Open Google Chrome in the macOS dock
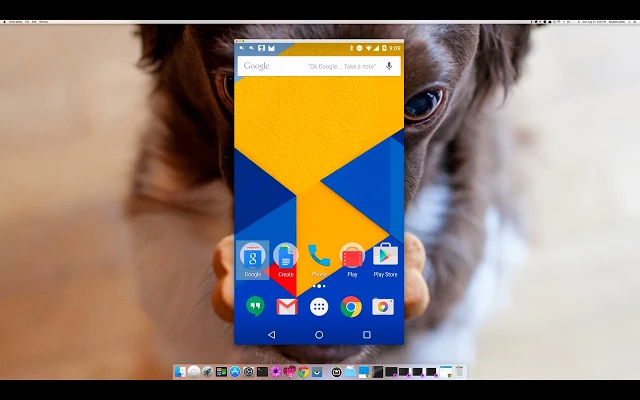This screenshot has width=640, height=400. (303, 372)
